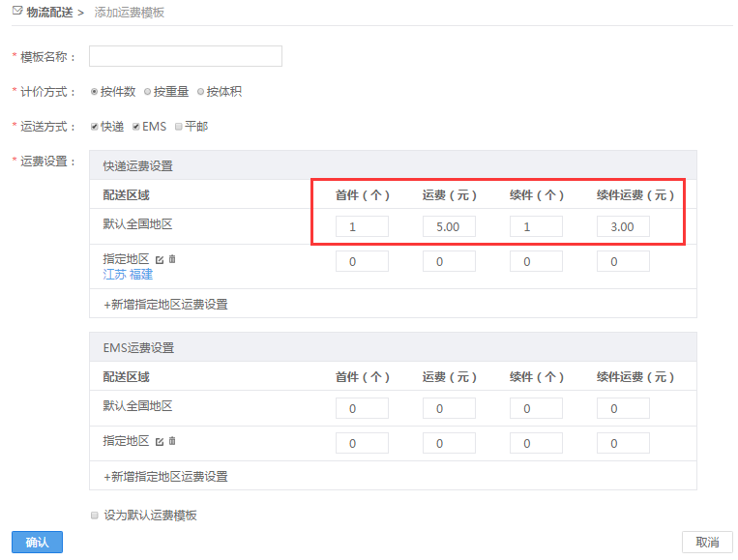Image resolution: width=738 pixels, height=560 pixels.
Task: Focus the 模板名称 text field
Action: (185, 56)
